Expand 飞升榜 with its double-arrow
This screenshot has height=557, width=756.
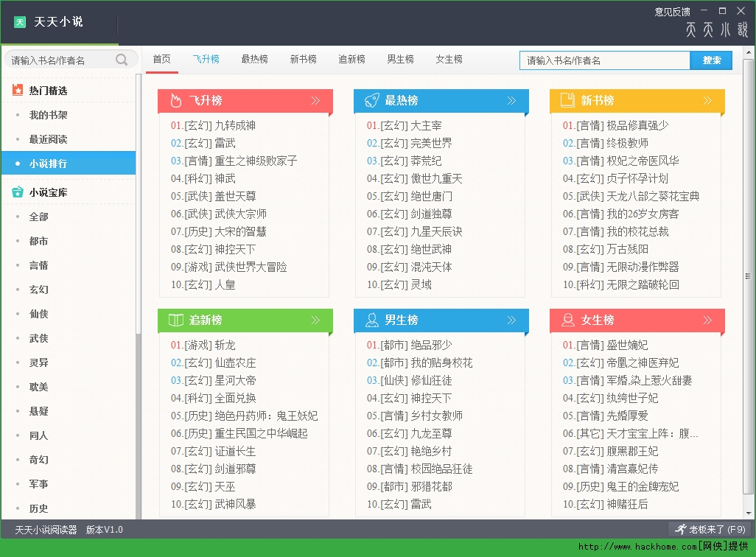tap(315, 100)
